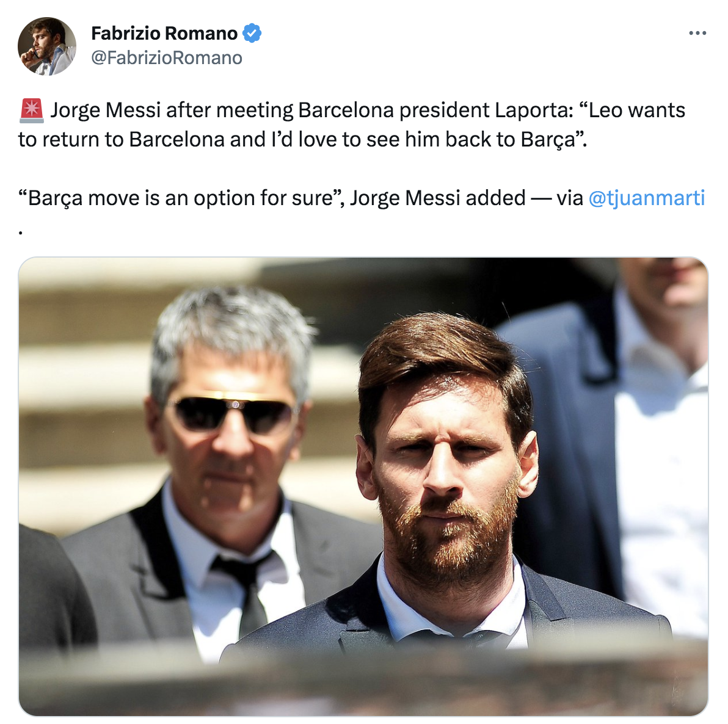Open the attached photo in the tweet
The width and height of the screenshot is (728, 724).
pyautogui.click(x=363, y=485)
